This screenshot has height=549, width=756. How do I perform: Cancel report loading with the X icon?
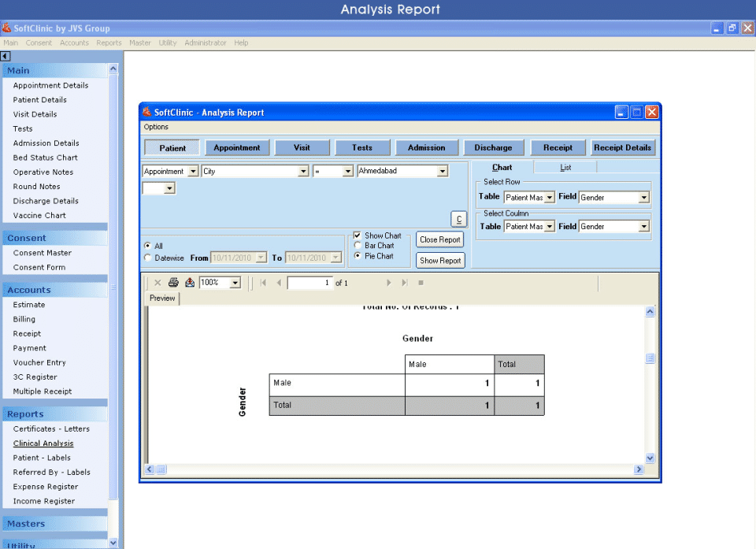click(157, 282)
